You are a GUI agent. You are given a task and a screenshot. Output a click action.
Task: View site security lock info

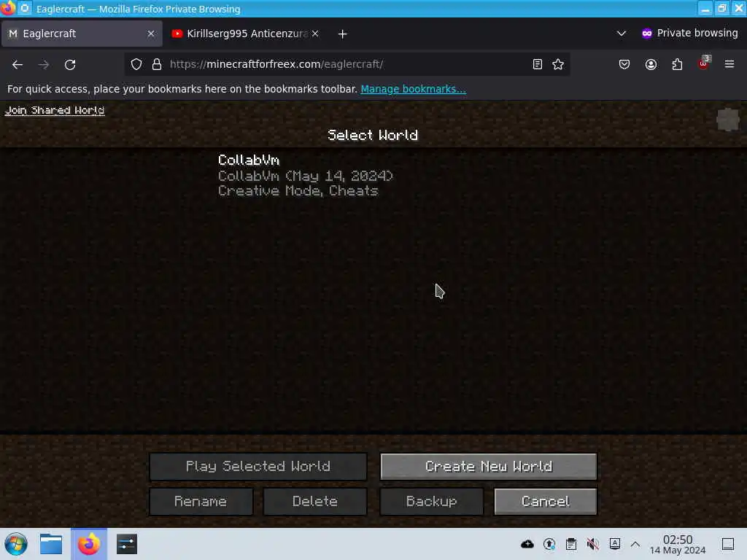(157, 64)
